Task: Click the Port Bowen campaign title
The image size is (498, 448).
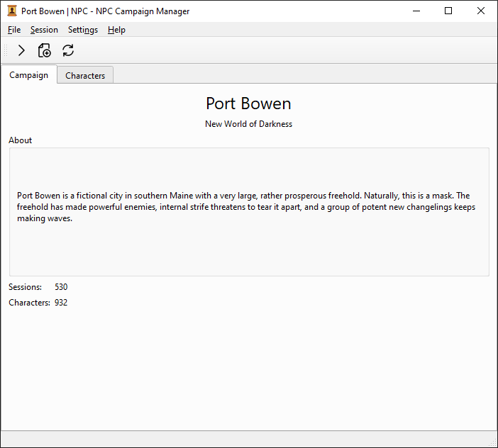Action: click(248, 103)
